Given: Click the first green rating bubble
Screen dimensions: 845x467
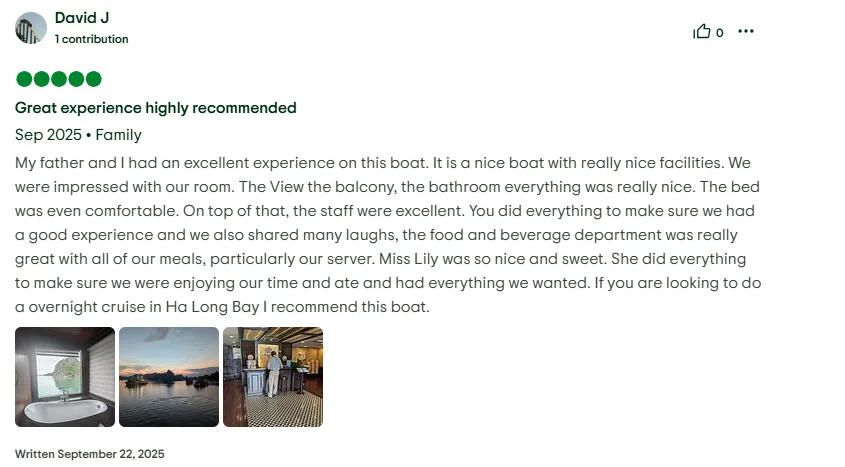Looking at the screenshot, I should [x=24, y=79].
